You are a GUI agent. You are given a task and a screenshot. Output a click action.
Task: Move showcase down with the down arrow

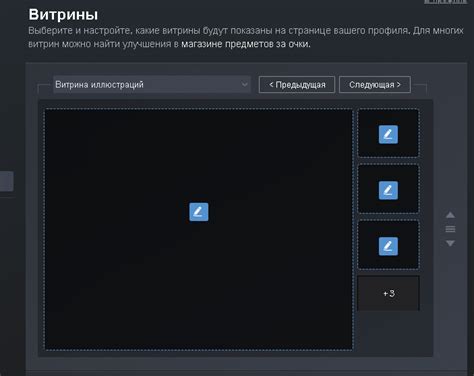[x=450, y=243]
